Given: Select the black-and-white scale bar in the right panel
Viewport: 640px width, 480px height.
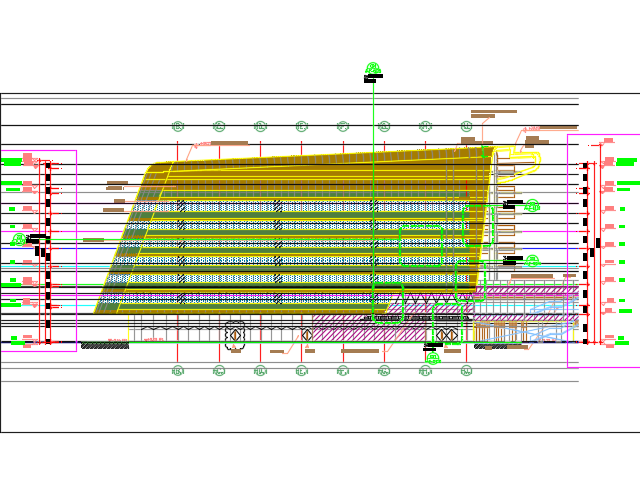Looking at the screenshot, I should coord(586,250).
